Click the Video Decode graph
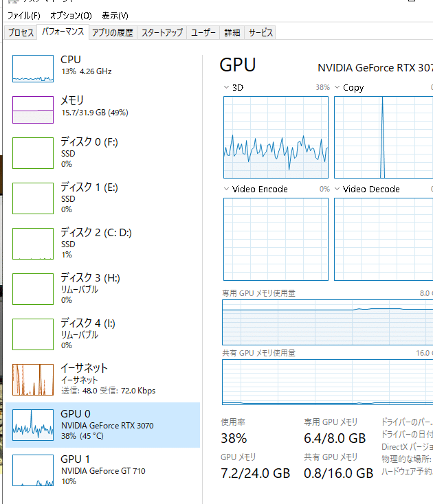Viewport: 433px width, 504px height. coord(384,239)
